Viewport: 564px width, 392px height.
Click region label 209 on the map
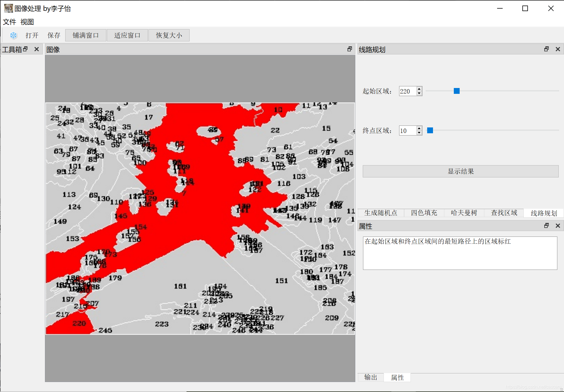pyautogui.click(x=332, y=318)
